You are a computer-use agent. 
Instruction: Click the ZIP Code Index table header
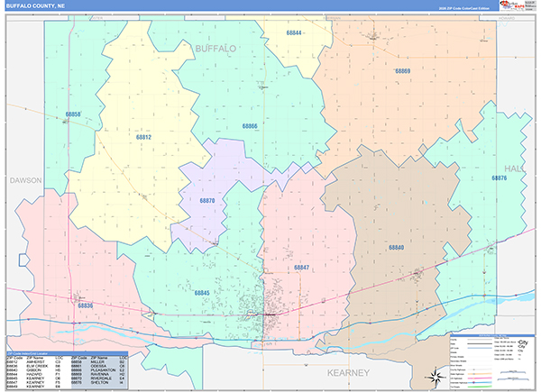coord(68,354)
